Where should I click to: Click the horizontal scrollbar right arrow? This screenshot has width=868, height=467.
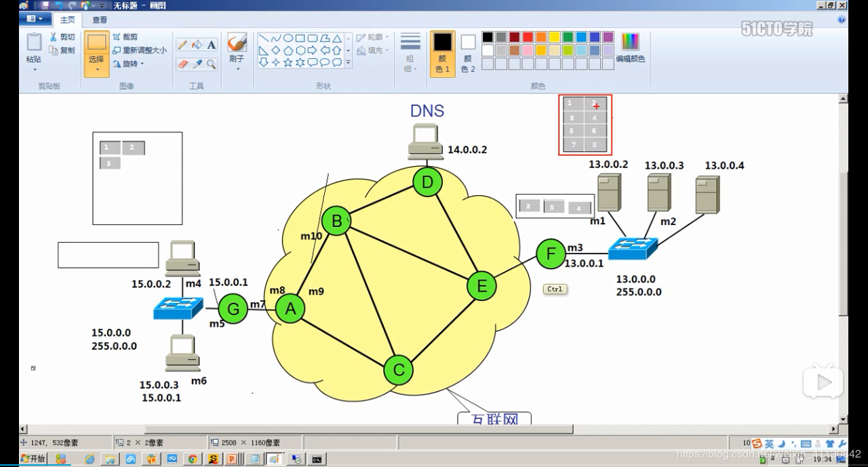pos(835,429)
